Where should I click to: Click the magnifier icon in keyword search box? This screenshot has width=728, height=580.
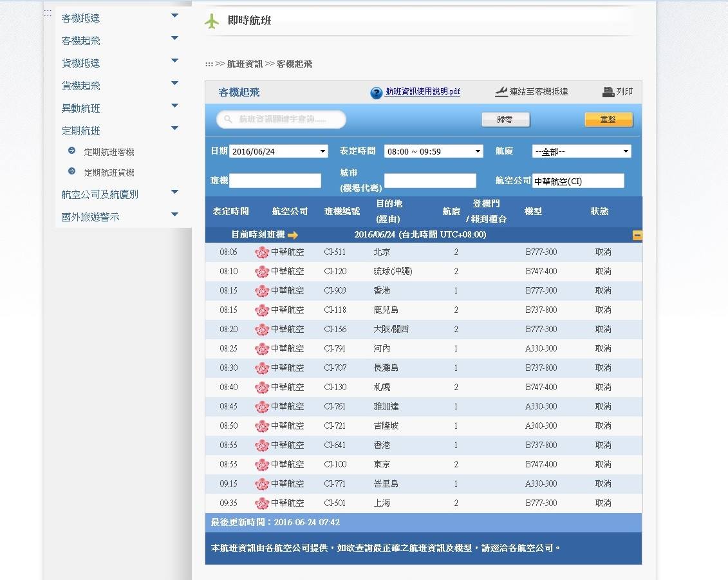(228, 119)
